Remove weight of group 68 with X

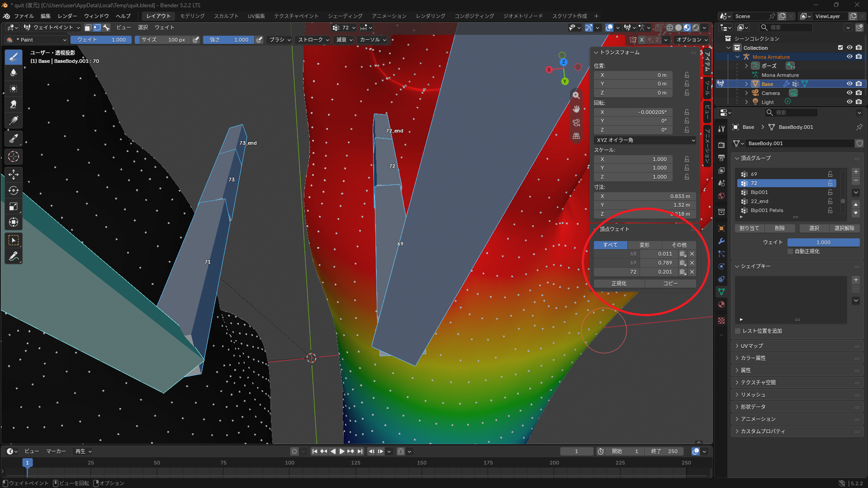click(x=692, y=254)
